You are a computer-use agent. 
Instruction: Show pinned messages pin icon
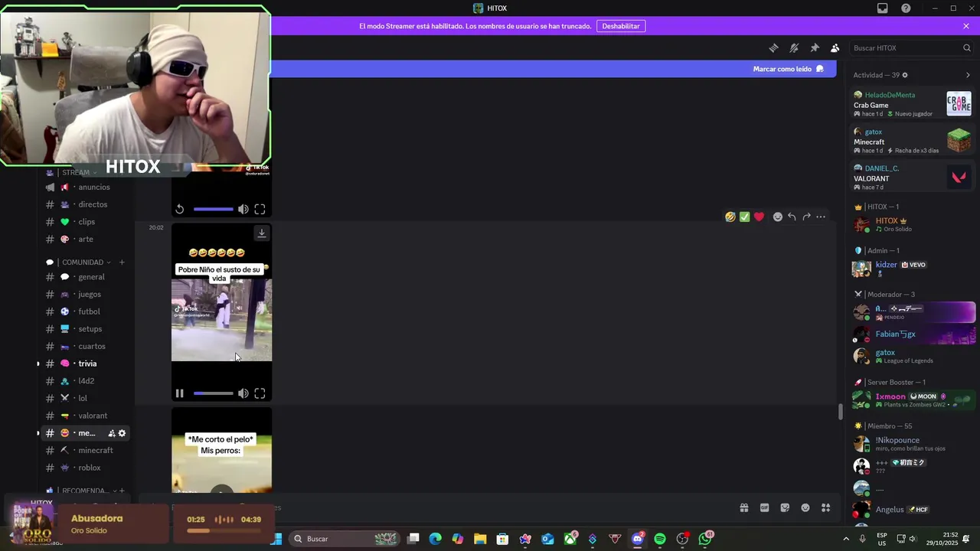coord(815,48)
